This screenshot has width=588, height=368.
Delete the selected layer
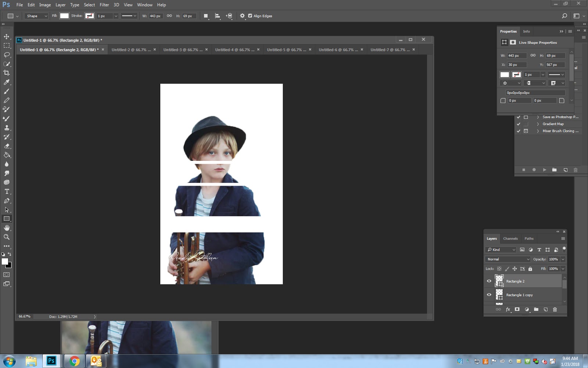(x=555, y=309)
